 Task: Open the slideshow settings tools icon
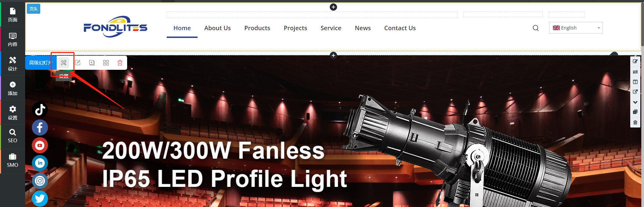pyautogui.click(x=64, y=63)
